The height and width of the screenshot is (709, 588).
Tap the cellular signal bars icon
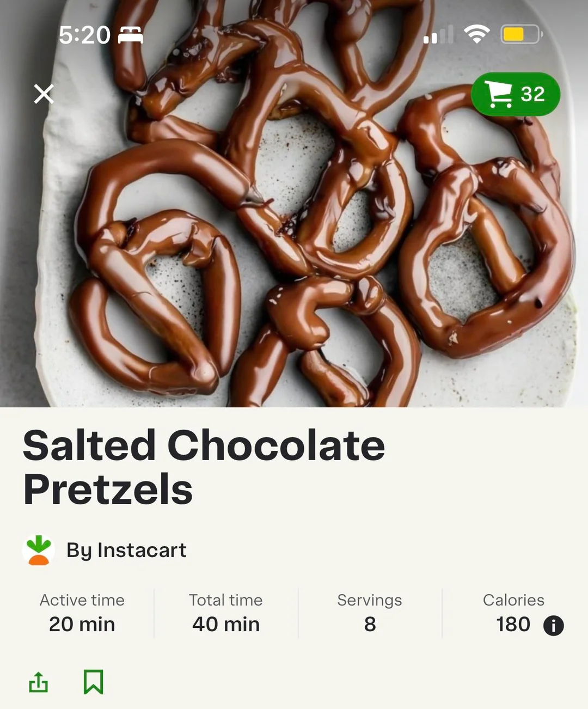coord(438,35)
